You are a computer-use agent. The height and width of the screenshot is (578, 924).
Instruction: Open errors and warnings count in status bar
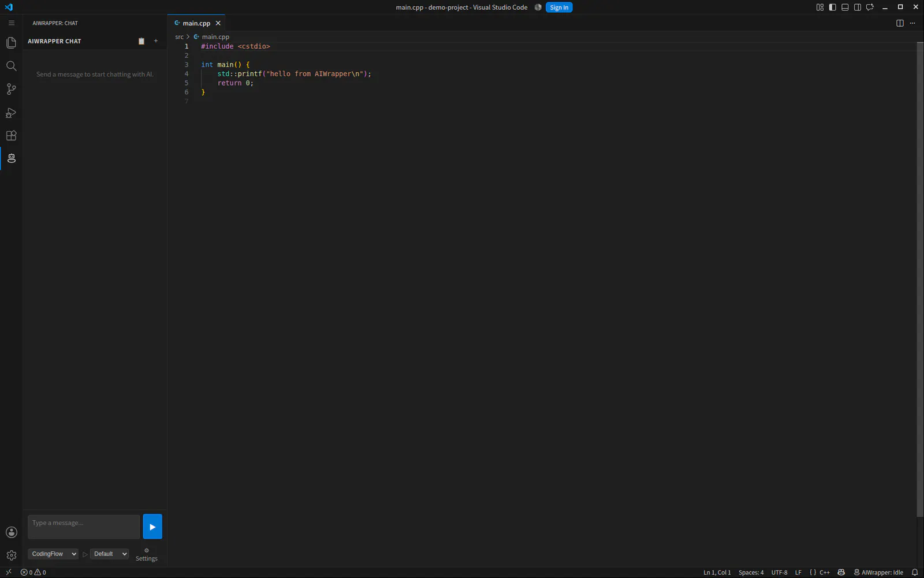[x=33, y=572]
